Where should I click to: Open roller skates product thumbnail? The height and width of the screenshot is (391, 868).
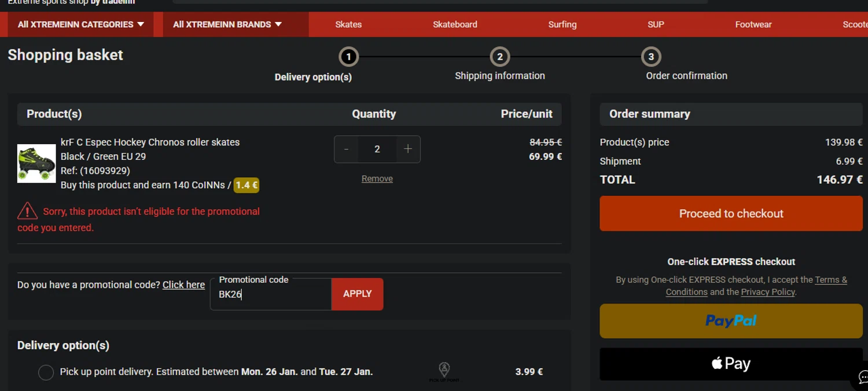point(36,163)
